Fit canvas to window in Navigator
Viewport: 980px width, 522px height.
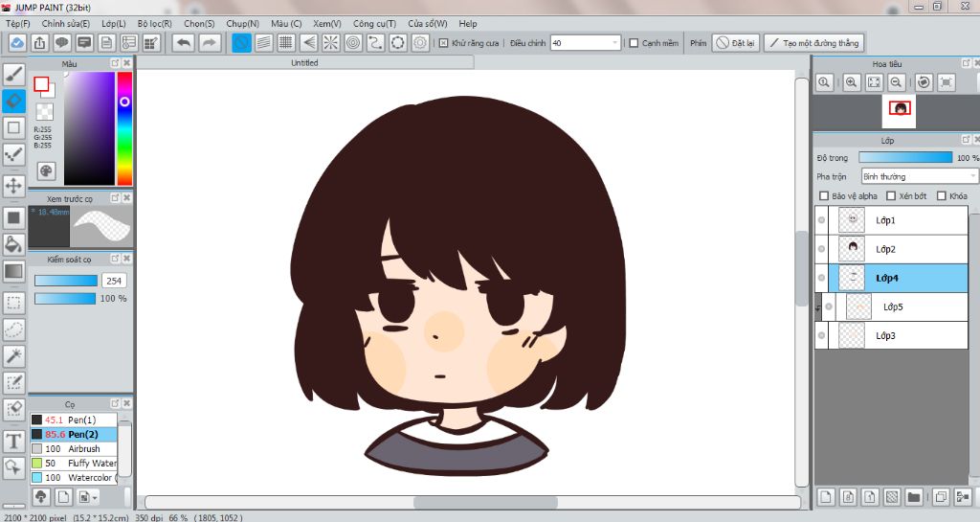tap(874, 82)
